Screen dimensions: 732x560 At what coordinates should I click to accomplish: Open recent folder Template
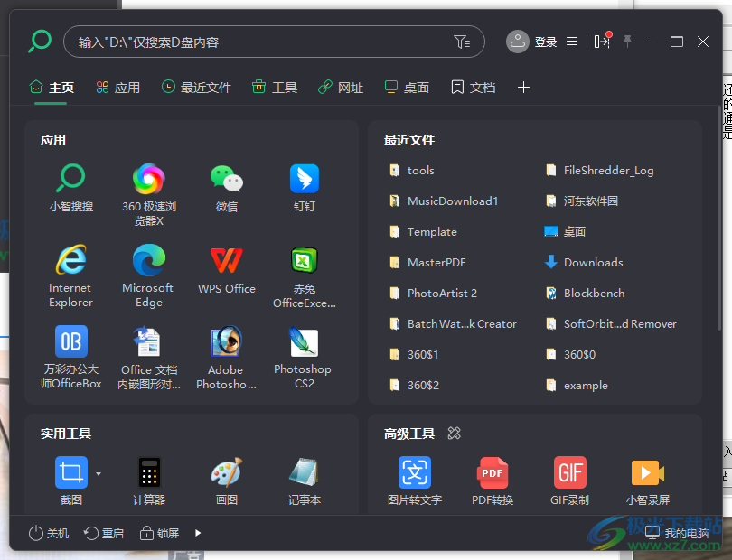tap(423, 232)
